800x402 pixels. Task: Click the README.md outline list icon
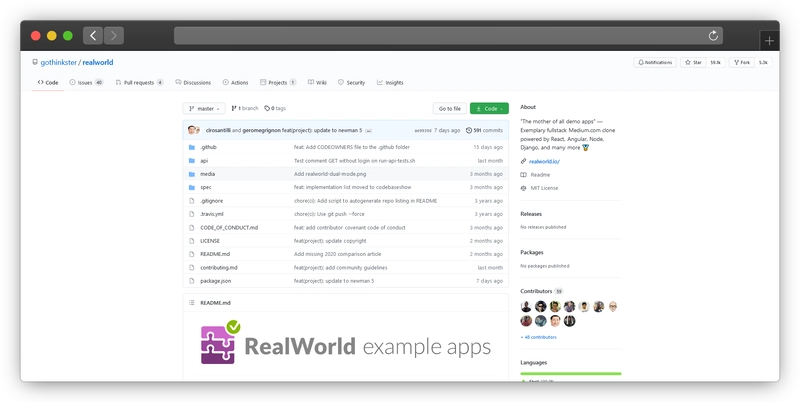click(x=192, y=303)
